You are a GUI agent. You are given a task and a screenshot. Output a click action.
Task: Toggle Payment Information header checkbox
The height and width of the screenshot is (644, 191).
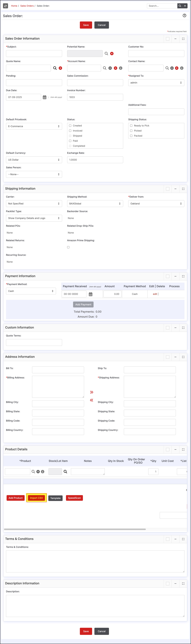(x=167, y=276)
